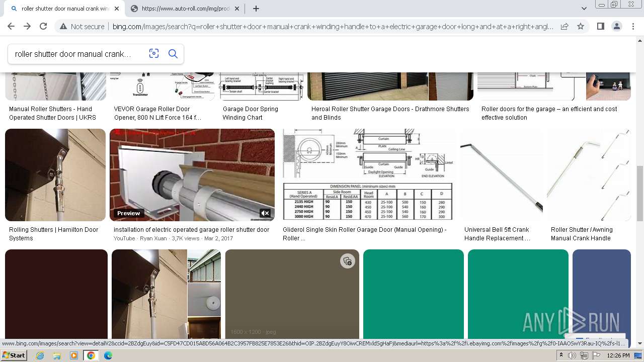Reload the current page
Viewport: 644px width, 362px height.
click(x=43, y=27)
